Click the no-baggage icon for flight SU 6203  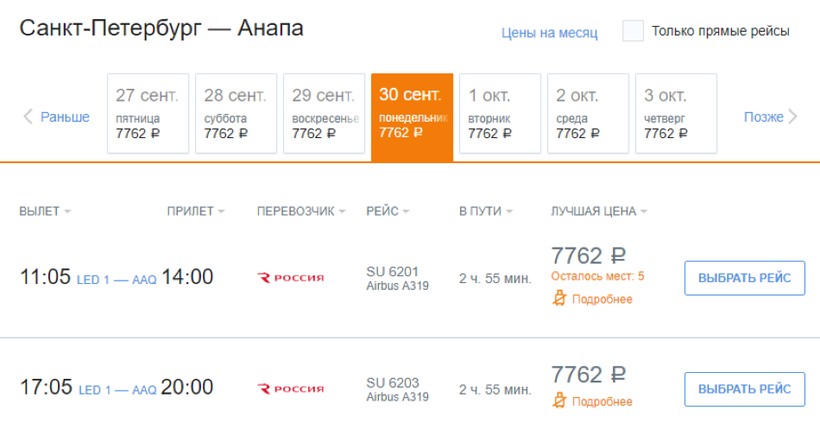[x=560, y=401]
